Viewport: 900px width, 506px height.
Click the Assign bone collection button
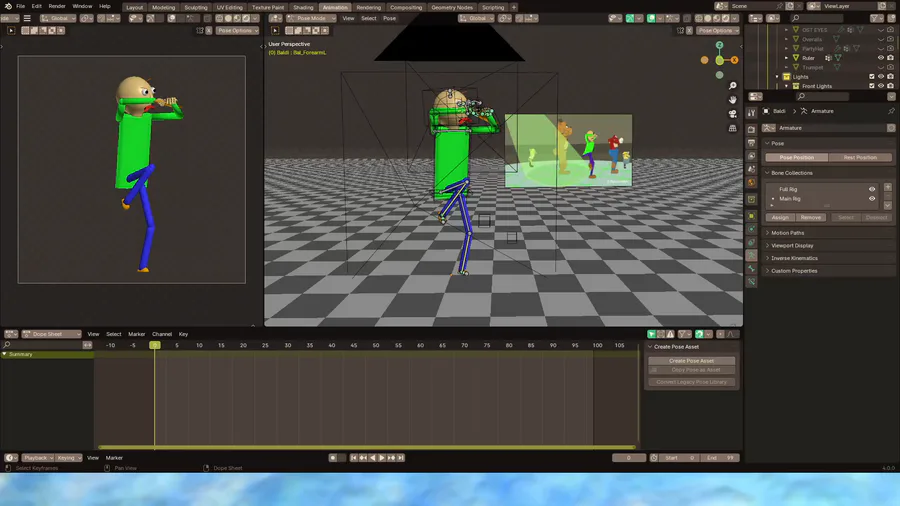(779, 217)
